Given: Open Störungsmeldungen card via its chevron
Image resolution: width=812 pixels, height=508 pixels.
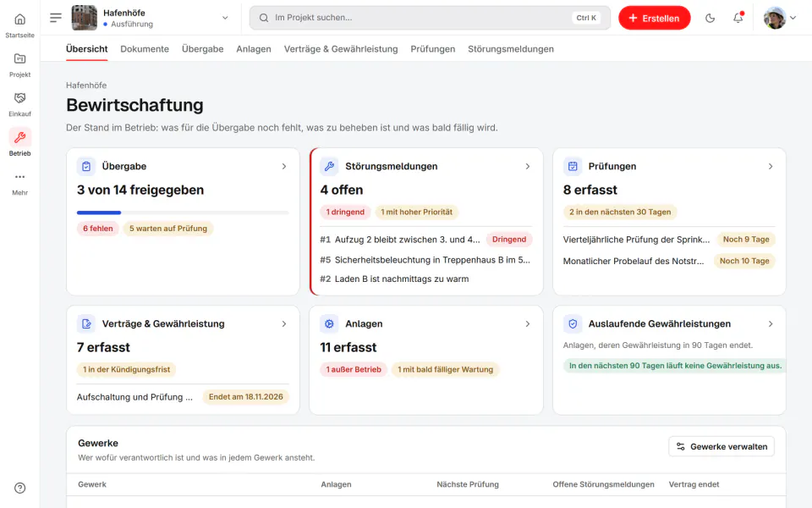Looking at the screenshot, I should click(x=528, y=167).
